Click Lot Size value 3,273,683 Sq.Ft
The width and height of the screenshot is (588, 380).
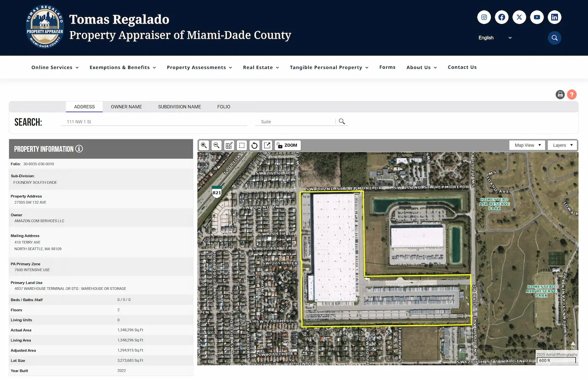(130, 361)
